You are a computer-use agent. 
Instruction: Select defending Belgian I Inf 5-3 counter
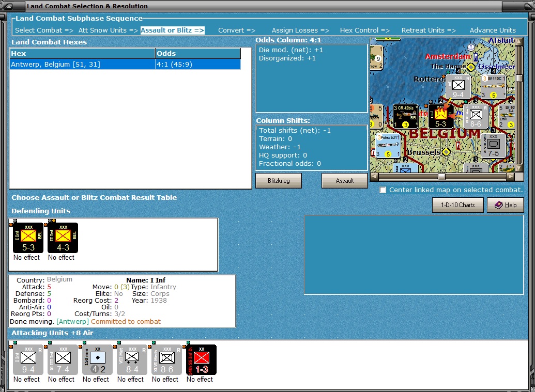coord(28,238)
